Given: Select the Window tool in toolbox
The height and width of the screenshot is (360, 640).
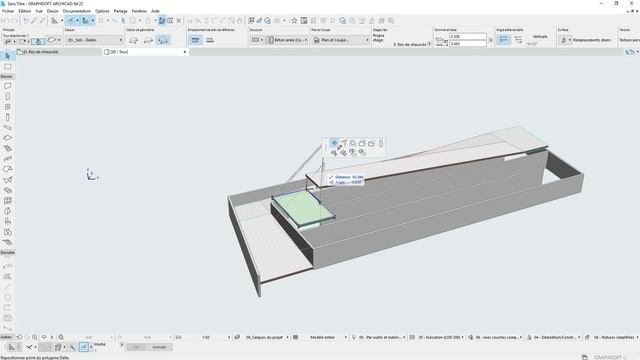Looking at the screenshot, I should click(7, 107).
